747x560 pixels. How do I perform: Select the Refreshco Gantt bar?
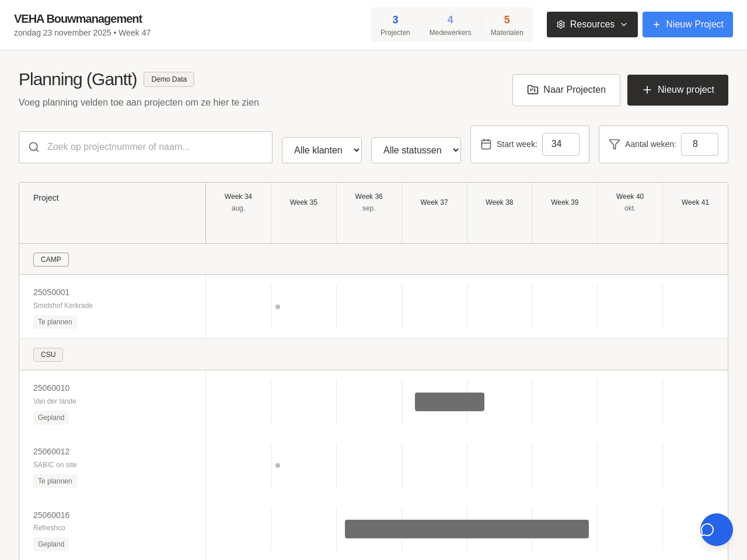pos(467,529)
